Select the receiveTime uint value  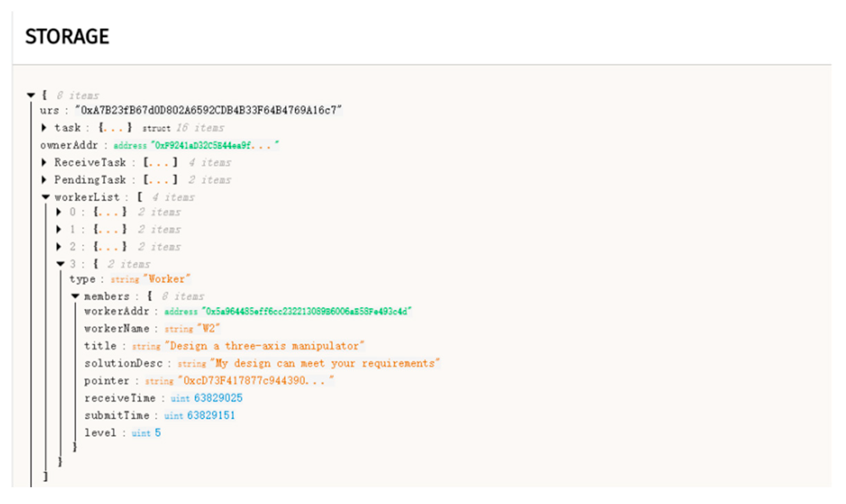tap(218, 398)
